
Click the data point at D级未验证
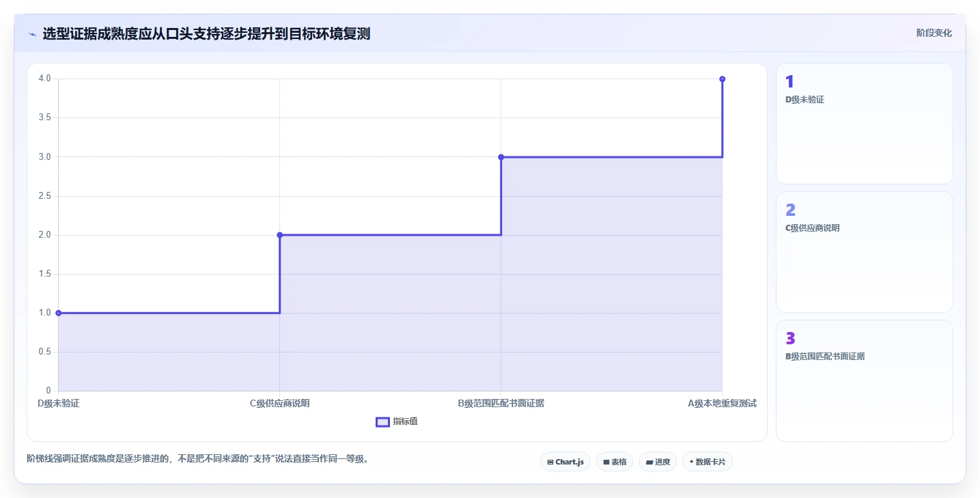pyautogui.click(x=59, y=313)
